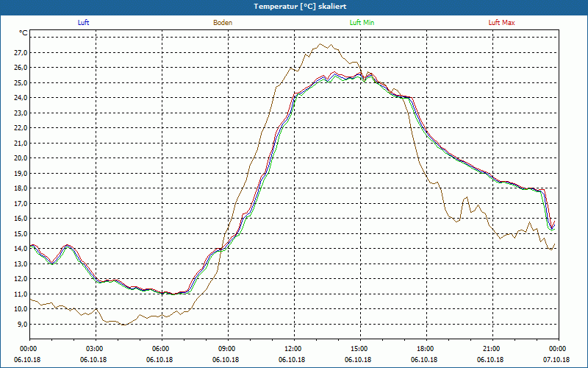Click the Luft legend label
The height and width of the screenshot is (368, 588).
[83, 23]
